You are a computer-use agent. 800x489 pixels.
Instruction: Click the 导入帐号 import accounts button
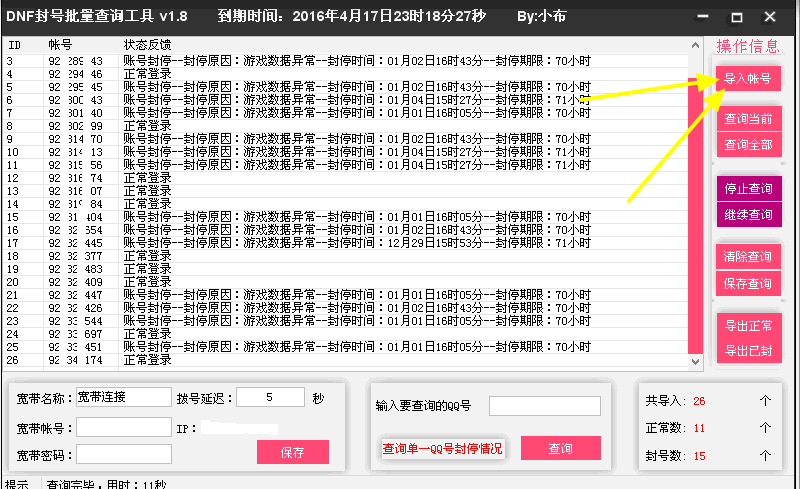pyautogui.click(x=748, y=79)
